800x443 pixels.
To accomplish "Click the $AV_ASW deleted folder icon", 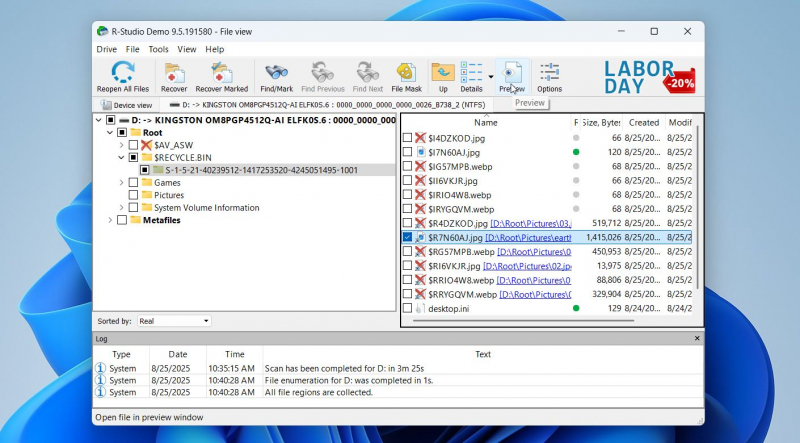I will coord(146,145).
